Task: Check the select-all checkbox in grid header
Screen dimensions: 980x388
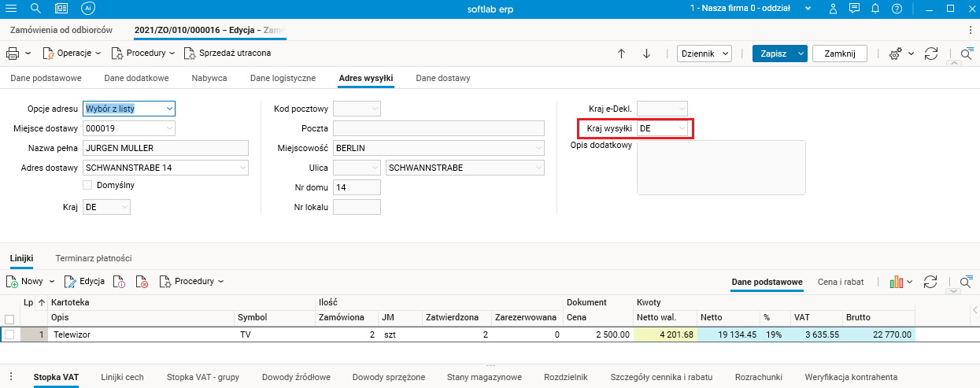Action: [9, 319]
